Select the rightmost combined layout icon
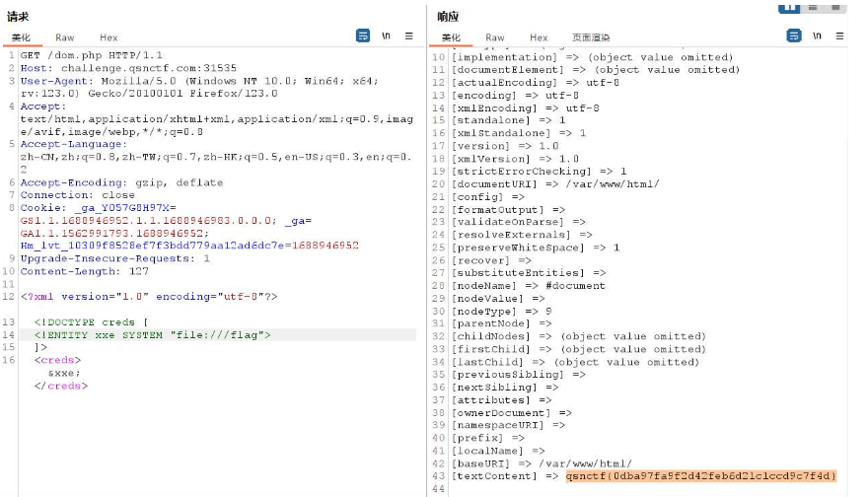The width and height of the screenshot is (868, 497). coord(835,6)
